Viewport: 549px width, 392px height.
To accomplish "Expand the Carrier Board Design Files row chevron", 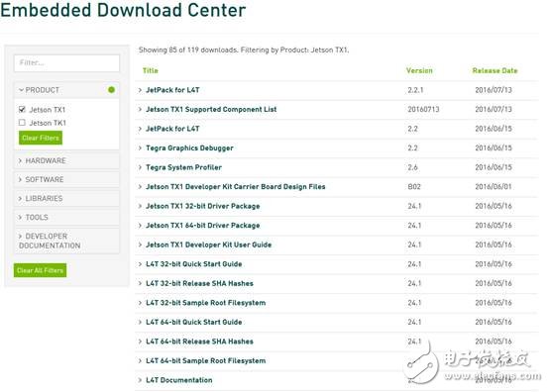I will click(x=140, y=187).
